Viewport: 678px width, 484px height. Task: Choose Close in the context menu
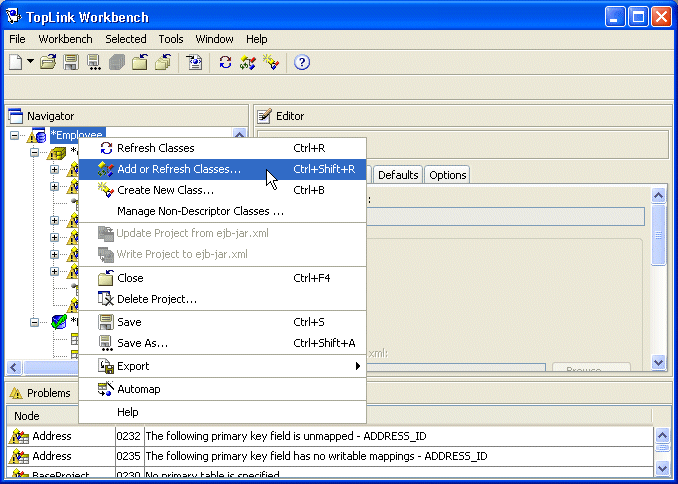click(x=223, y=278)
